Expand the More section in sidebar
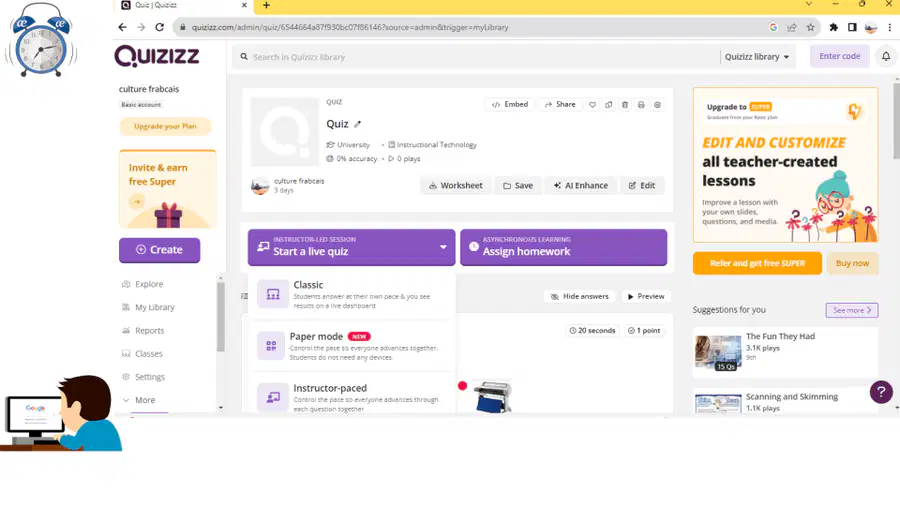Screen dimensions: 900x506 (139, 400)
